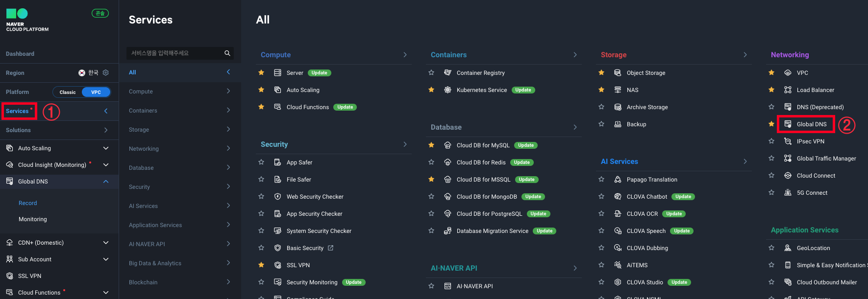Click the Server service icon
This screenshot has height=299, width=868.
pyautogui.click(x=277, y=72)
